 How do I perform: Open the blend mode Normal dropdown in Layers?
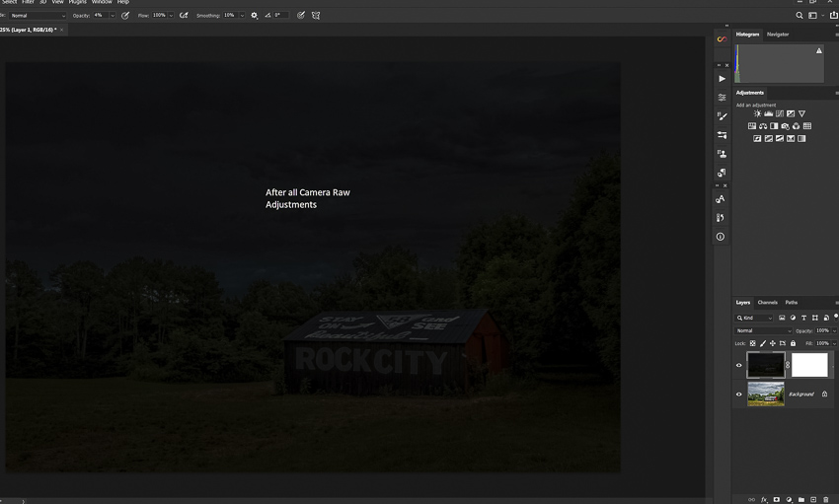tap(764, 330)
